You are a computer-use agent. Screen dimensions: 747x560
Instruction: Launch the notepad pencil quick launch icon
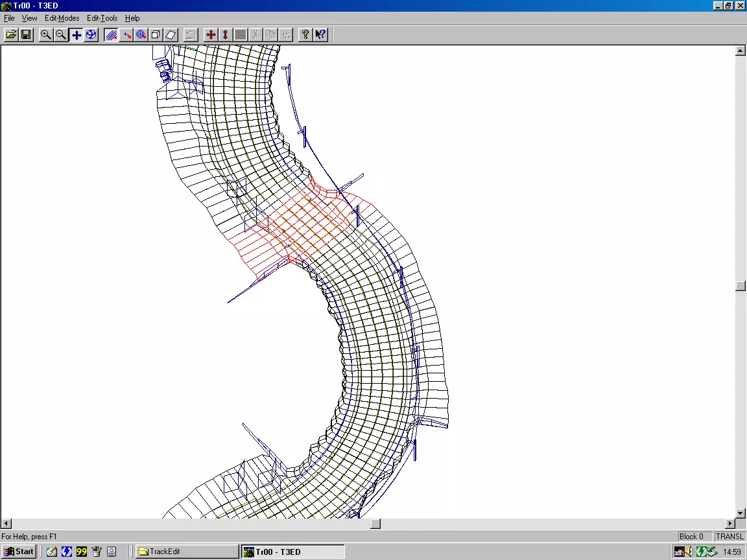coord(51,552)
